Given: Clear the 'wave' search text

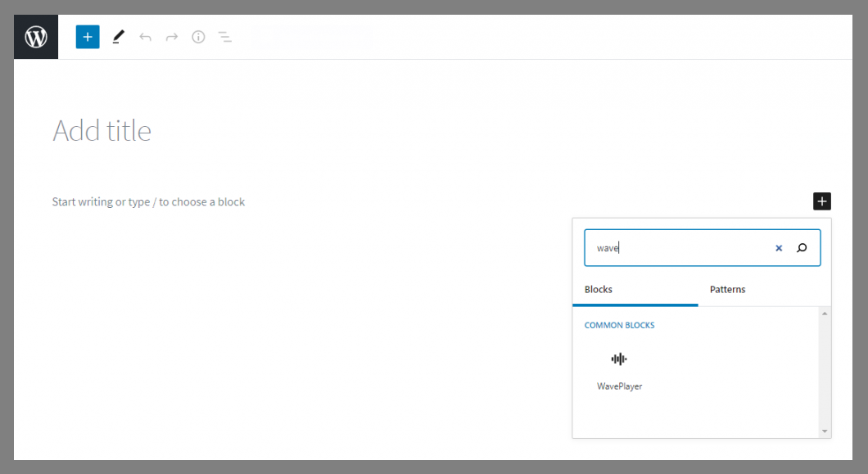Looking at the screenshot, I should (779, 248).
